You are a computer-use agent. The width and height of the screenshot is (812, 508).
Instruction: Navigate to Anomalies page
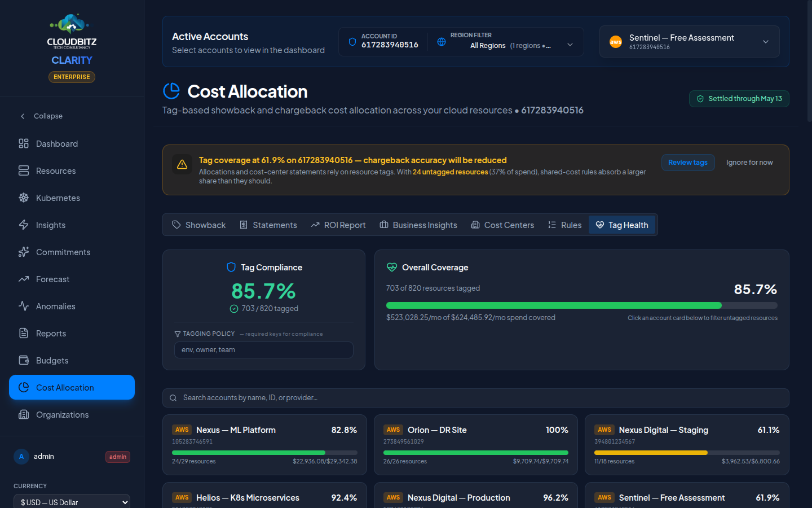(72, 306)
